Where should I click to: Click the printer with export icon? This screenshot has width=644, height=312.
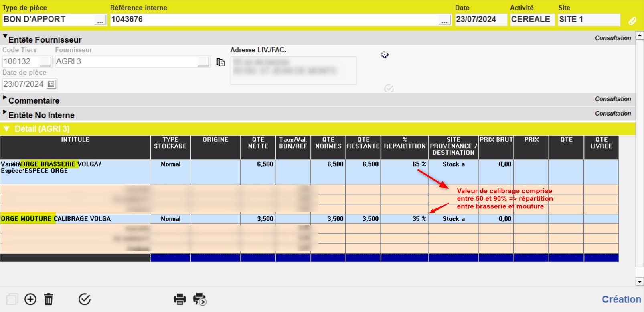[199, 299]
